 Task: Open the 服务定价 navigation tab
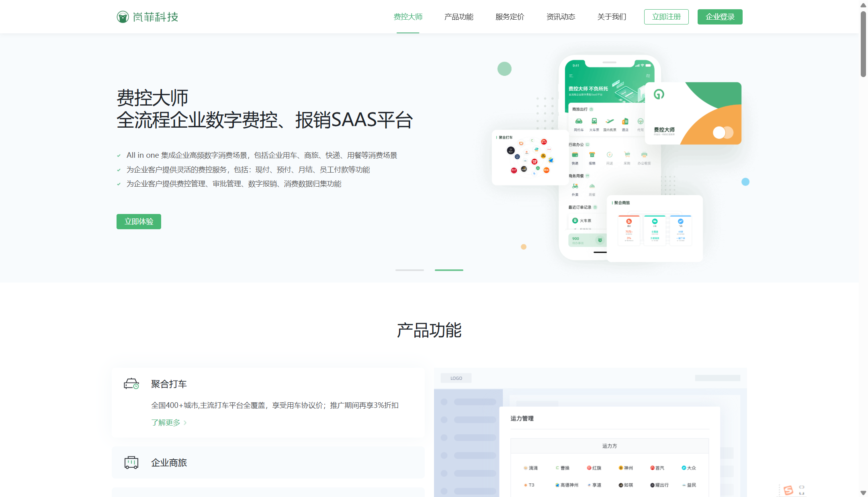point(509,17)
